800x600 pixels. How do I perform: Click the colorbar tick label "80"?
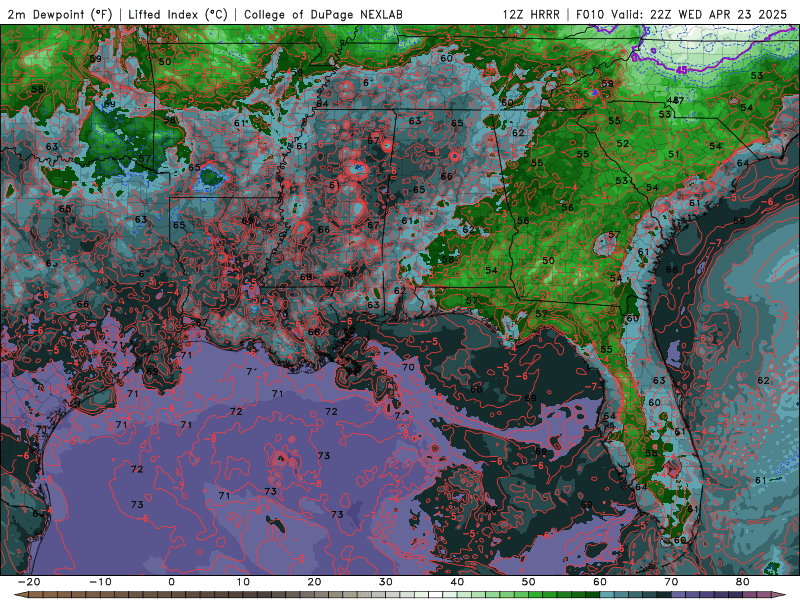[x=743, y=582]
